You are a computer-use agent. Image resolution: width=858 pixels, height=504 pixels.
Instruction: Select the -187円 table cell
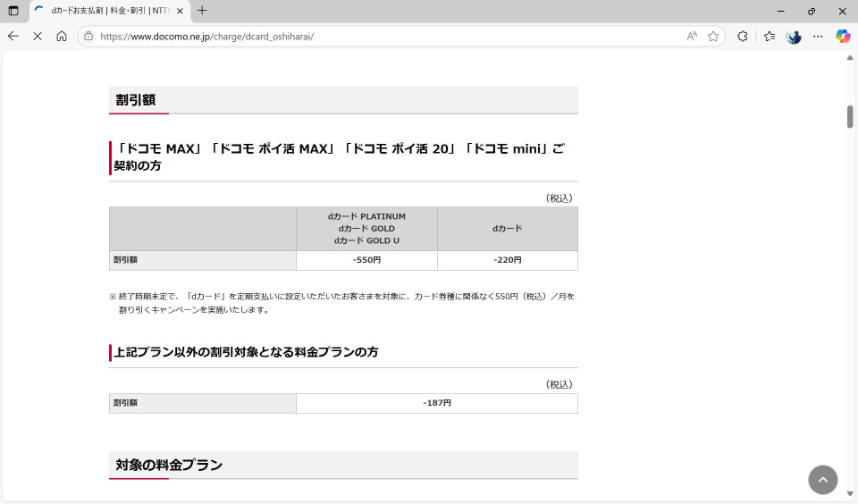[x=437, y=403]
